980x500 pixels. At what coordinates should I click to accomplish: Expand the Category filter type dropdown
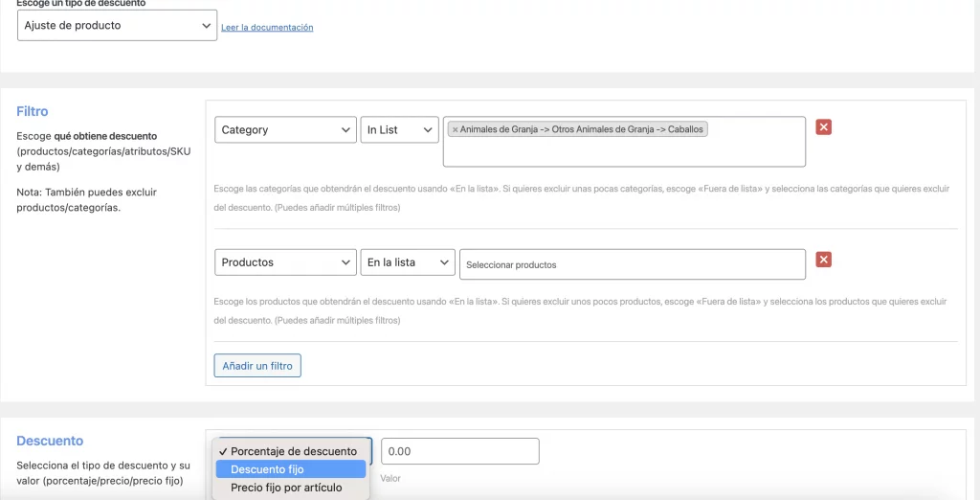coord(285,129)
